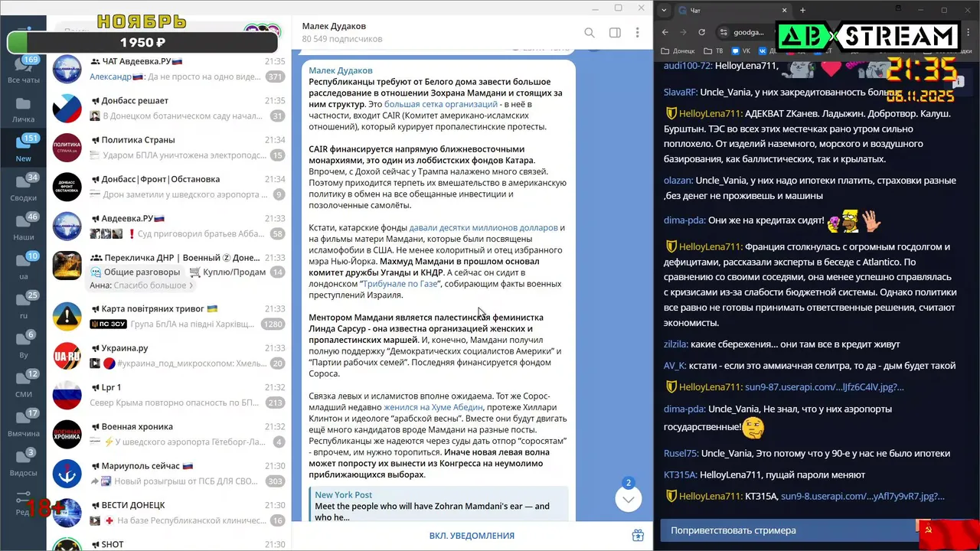Open browser three-dot main menu
This screenshot has width=980, height=551.
click(x=967, y=32)
